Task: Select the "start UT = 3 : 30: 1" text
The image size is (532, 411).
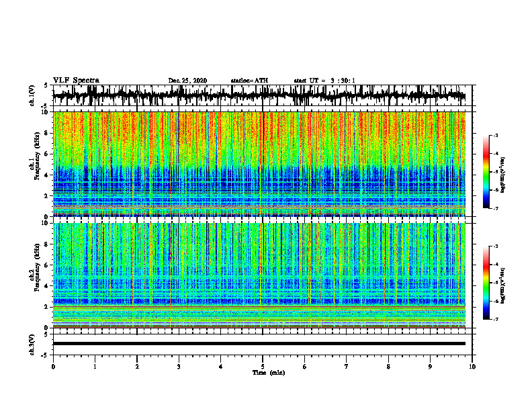Action: click(324, 81)
